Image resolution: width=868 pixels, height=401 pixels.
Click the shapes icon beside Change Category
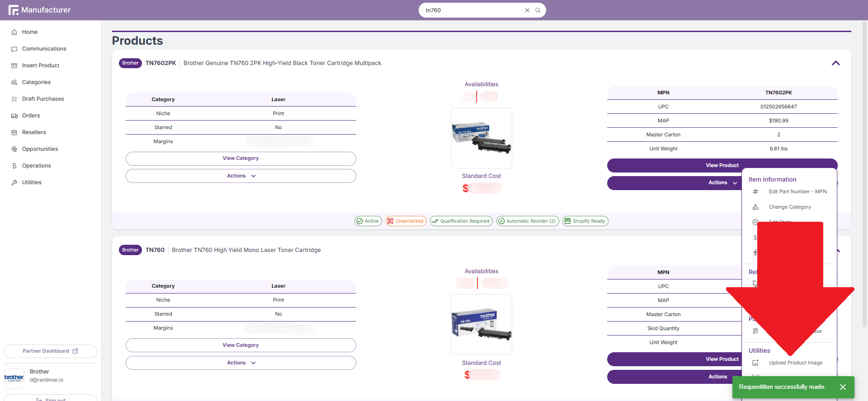point(755,207)
